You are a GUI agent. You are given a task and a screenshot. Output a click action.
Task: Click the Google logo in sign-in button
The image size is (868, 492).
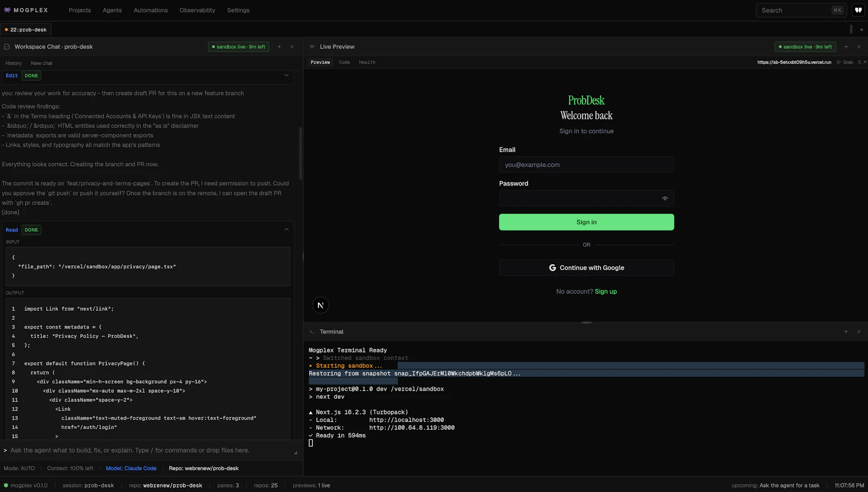(x=552, y=267)
